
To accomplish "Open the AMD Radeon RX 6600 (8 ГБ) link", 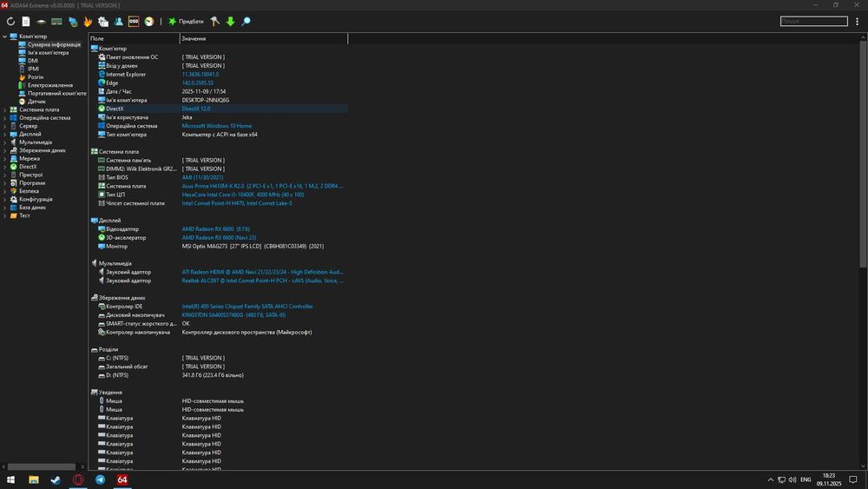I will click(216, 228).
